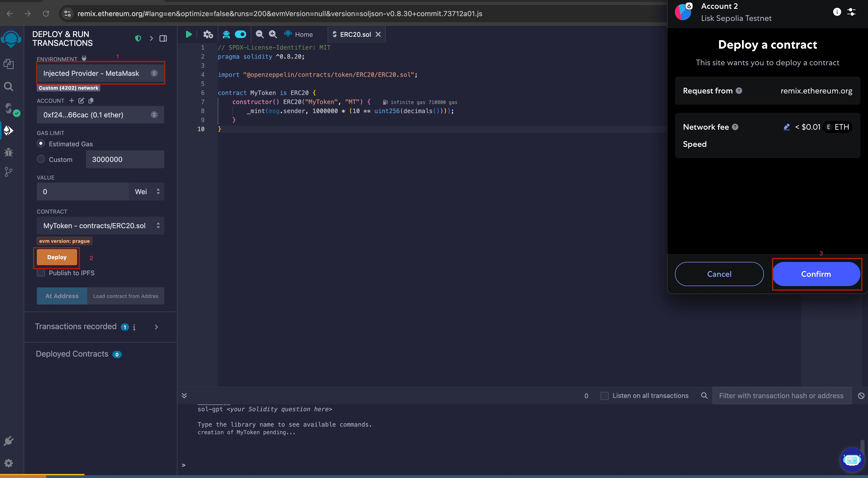Click the browser back arrow
Screen dimensions: 868x478
pos(10,13)
